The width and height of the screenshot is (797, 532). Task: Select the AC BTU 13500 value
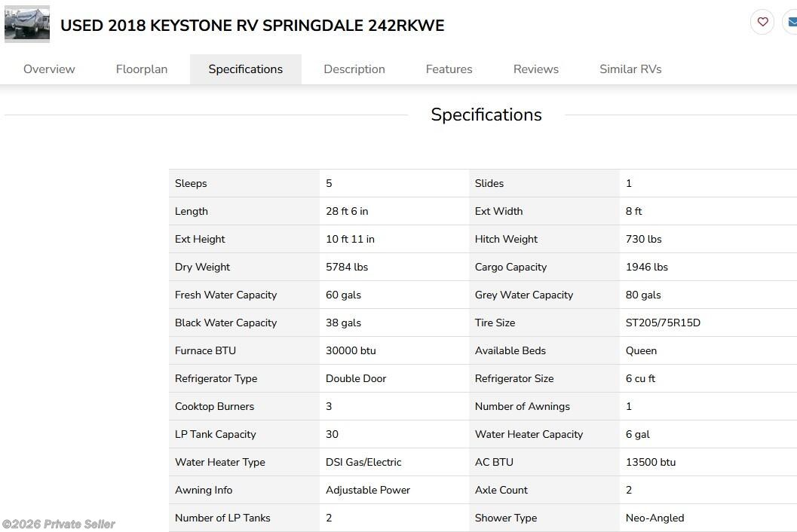650,462
